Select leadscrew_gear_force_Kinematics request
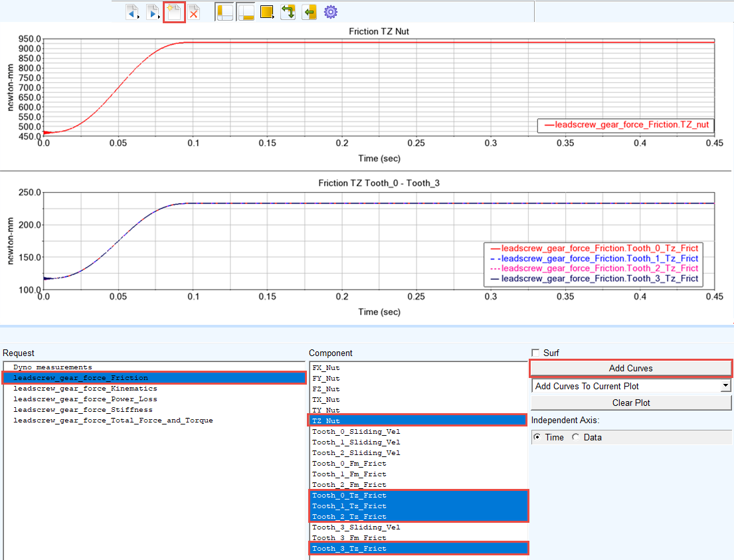The height and width of the screenshot is (560, 734). [x=85, y=389]
